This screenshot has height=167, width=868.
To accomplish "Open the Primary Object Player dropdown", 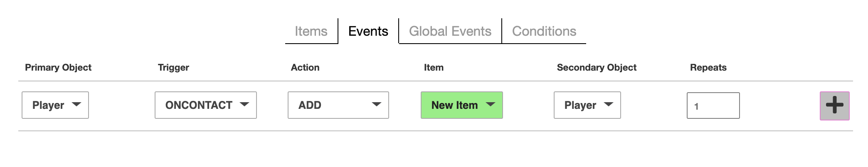I will [55, 105].
